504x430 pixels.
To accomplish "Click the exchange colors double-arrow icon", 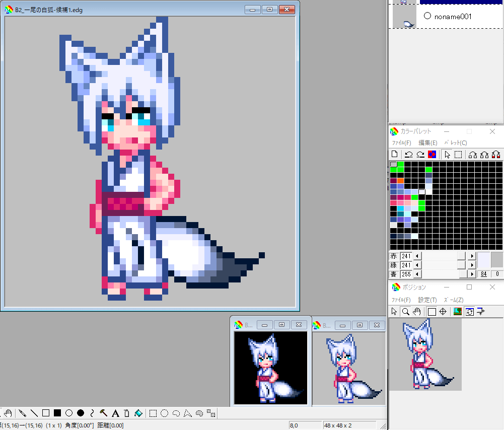I will click(x=484, y=155).
